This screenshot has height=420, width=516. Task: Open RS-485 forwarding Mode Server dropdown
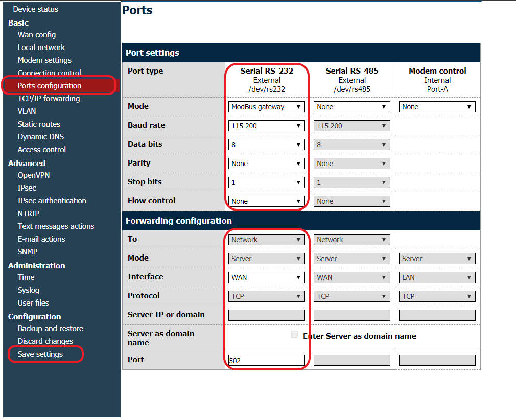point(352,259)
